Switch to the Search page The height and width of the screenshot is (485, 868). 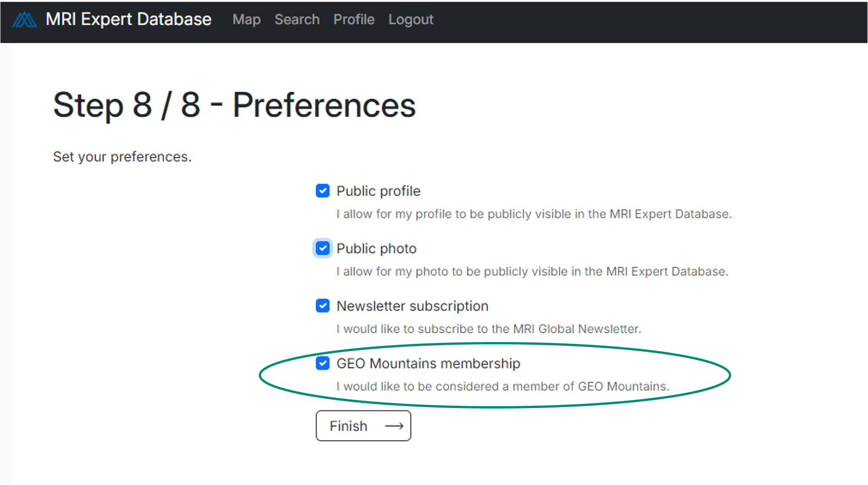pos(297,20)
